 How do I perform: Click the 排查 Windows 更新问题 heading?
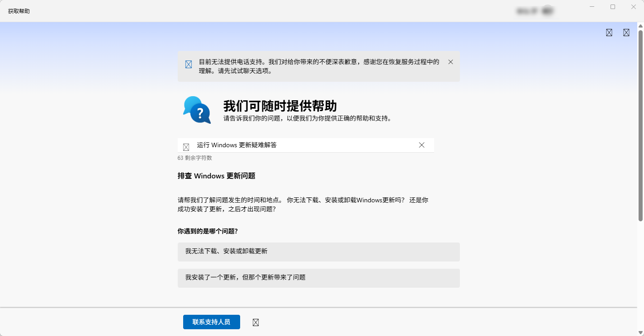click(x=217, y=176)
